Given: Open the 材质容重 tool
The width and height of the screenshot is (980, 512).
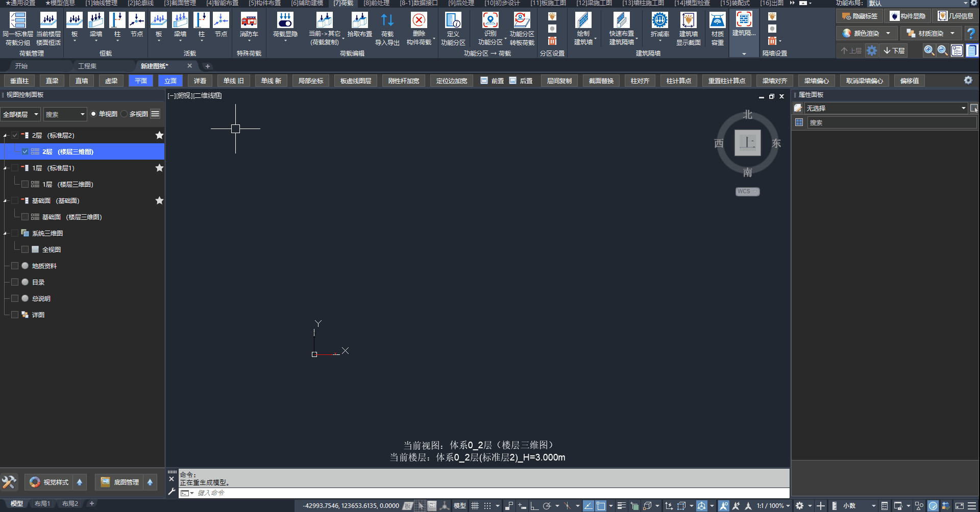Looking at the screenshot, I should pyautogui.click(x=717, y=29).
